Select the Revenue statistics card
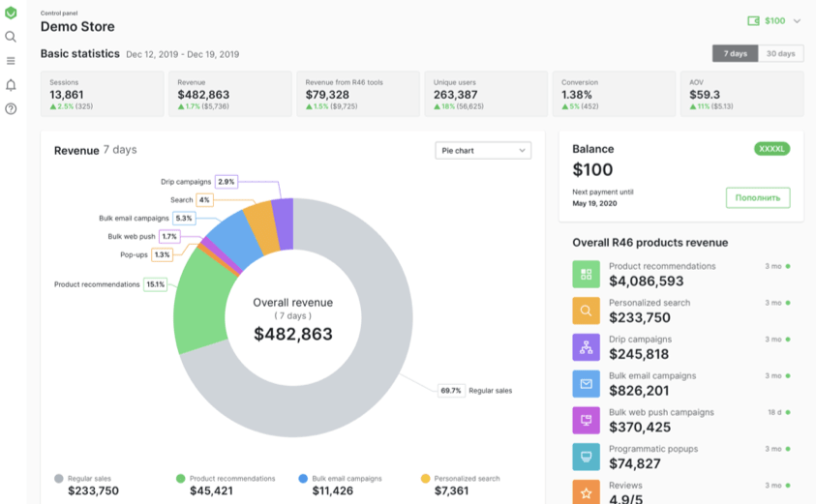This screenshot has width=816, height=504. (x=230, y=94)
